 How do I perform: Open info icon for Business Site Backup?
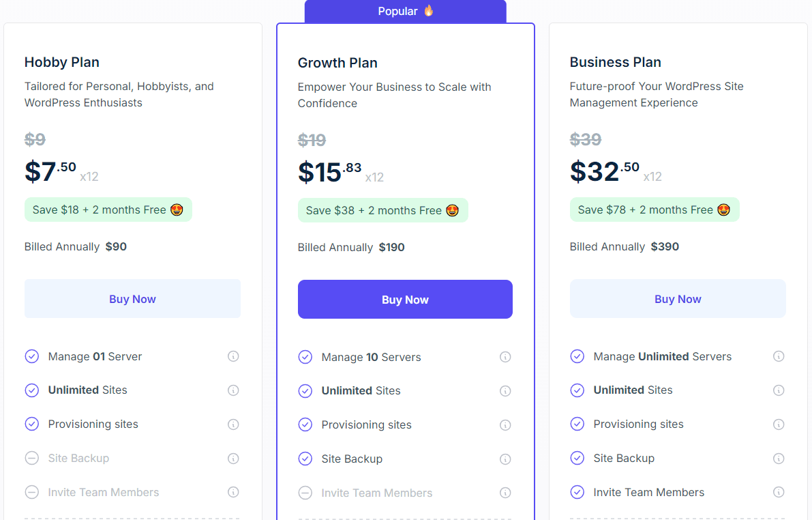779,459
